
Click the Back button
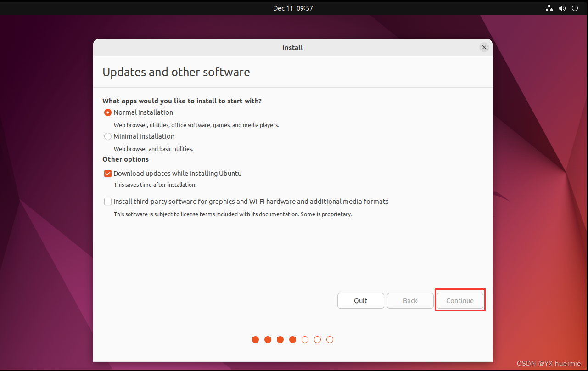(x=410, y=300)
